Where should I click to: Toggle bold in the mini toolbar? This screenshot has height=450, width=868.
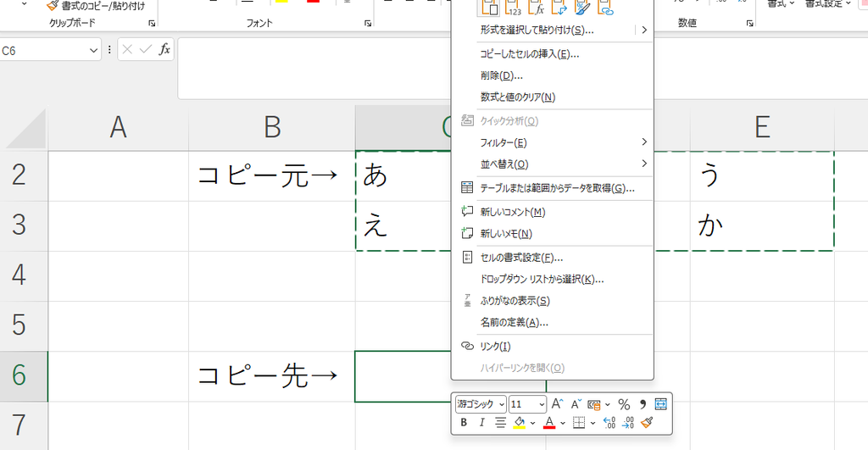tap(464, 423)
